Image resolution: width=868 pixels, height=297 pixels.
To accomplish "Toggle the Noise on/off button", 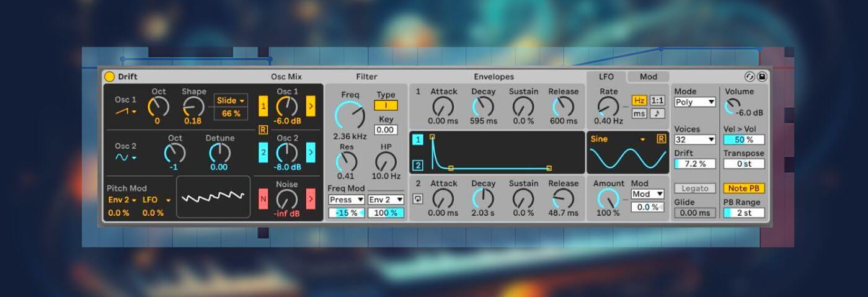I will click(x=263, y=199).
